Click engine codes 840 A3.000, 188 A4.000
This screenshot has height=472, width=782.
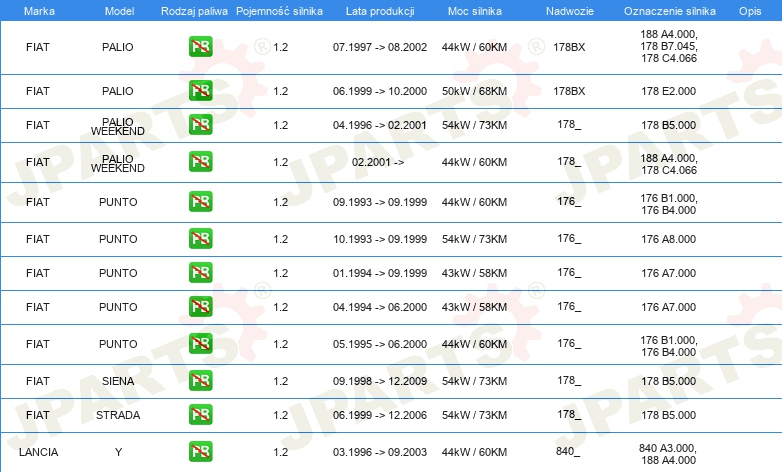pos(668,454)
